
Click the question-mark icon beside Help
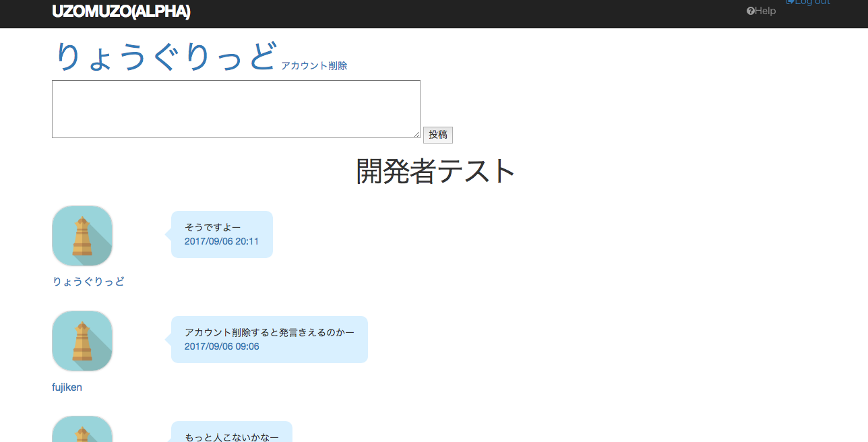click(750, 11)
